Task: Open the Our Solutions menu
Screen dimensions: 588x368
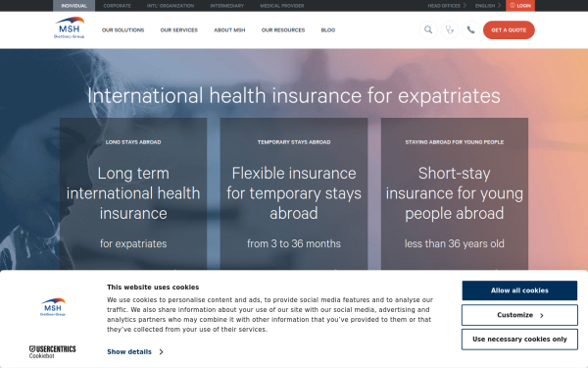Action: [123, 30]
